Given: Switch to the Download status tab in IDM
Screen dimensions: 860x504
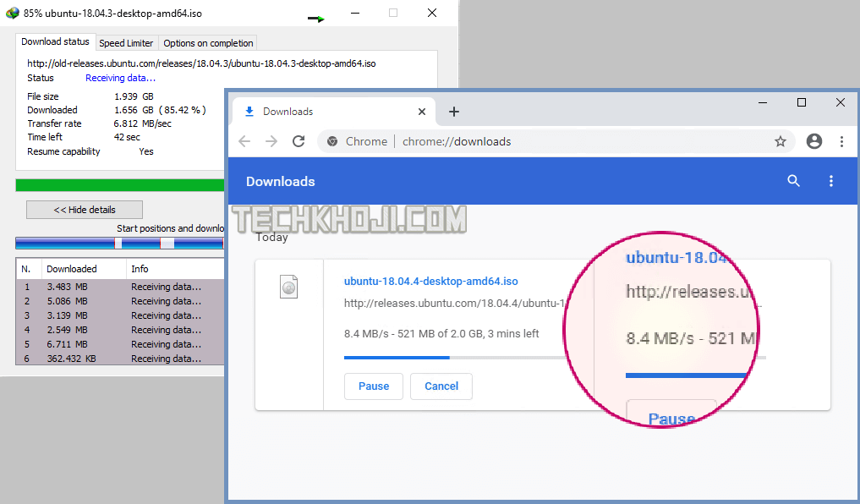Looking at the screenshot, I should 56,41.
